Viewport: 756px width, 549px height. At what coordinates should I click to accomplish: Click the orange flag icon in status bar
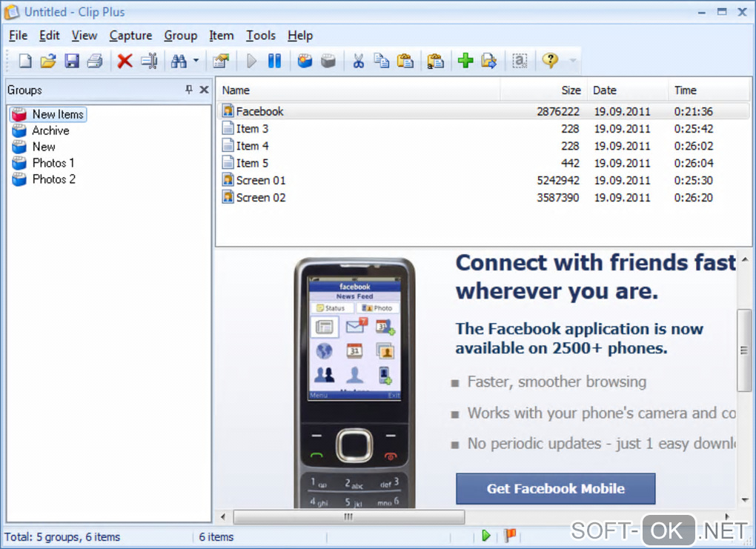tap(510, 535)
